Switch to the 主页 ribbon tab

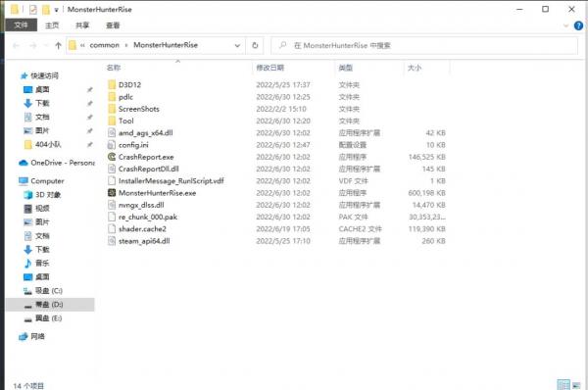pos(52,25)
